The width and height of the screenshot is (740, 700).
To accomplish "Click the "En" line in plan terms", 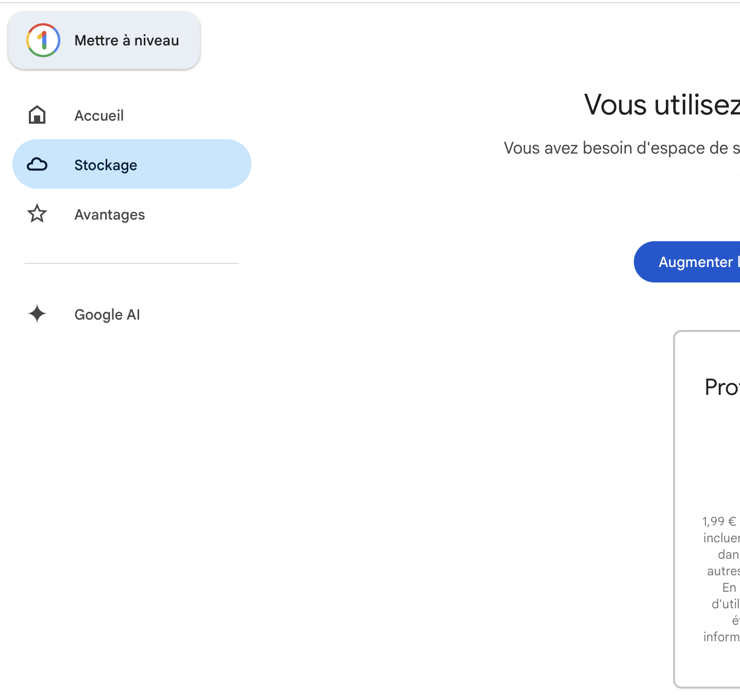I will click(730, 588).
